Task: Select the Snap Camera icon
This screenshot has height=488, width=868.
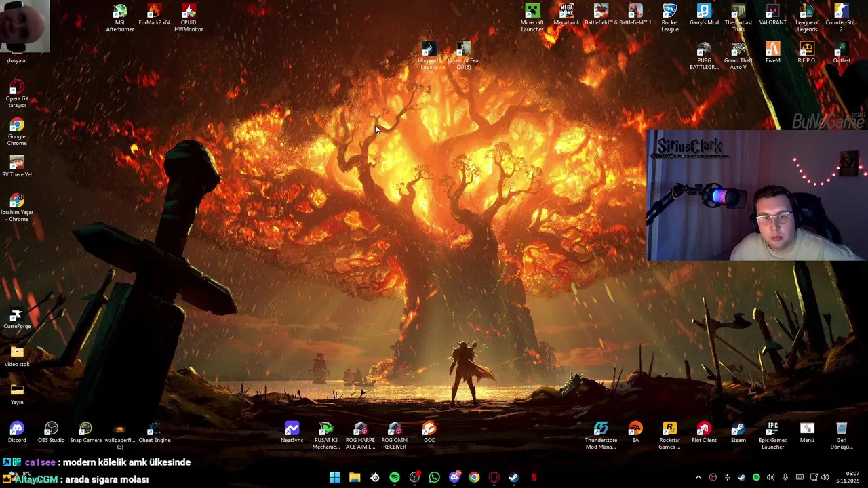Action: 85,433
